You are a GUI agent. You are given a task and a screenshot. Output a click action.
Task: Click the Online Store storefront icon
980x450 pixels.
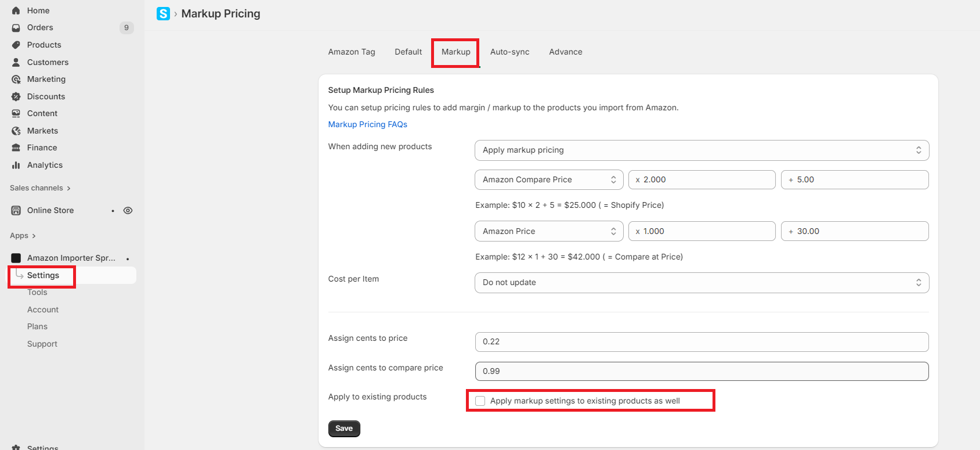tap(16, 210)
